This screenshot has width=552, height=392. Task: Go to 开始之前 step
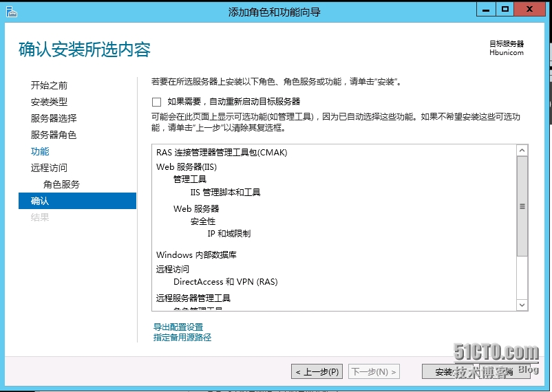point(49,85)
